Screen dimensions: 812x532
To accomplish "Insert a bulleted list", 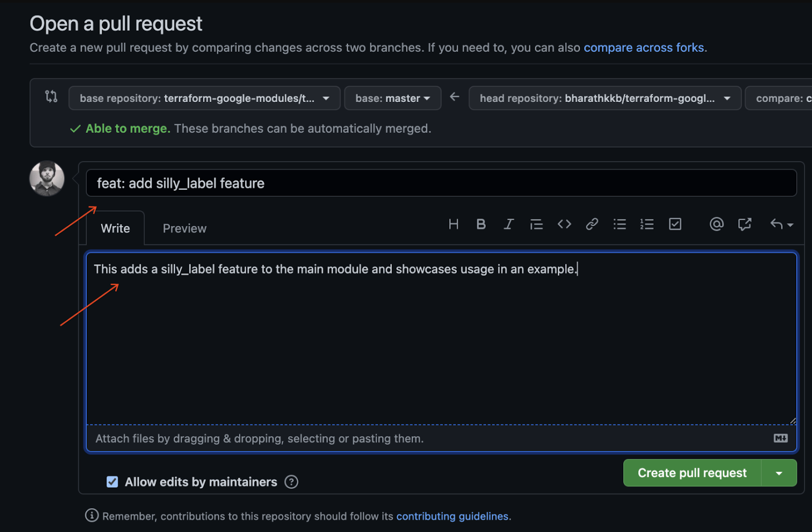I will (x=619, y=224).
